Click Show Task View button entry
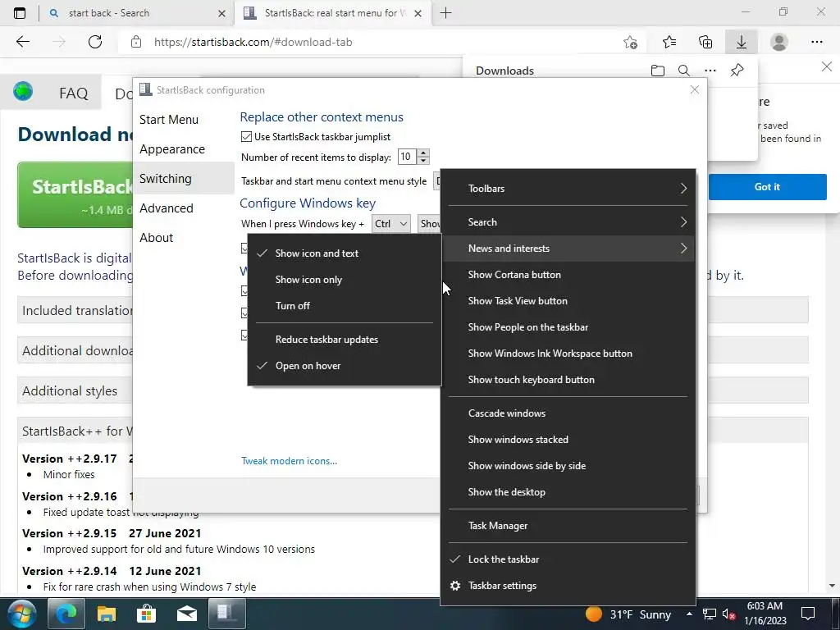 click(568, 301)
